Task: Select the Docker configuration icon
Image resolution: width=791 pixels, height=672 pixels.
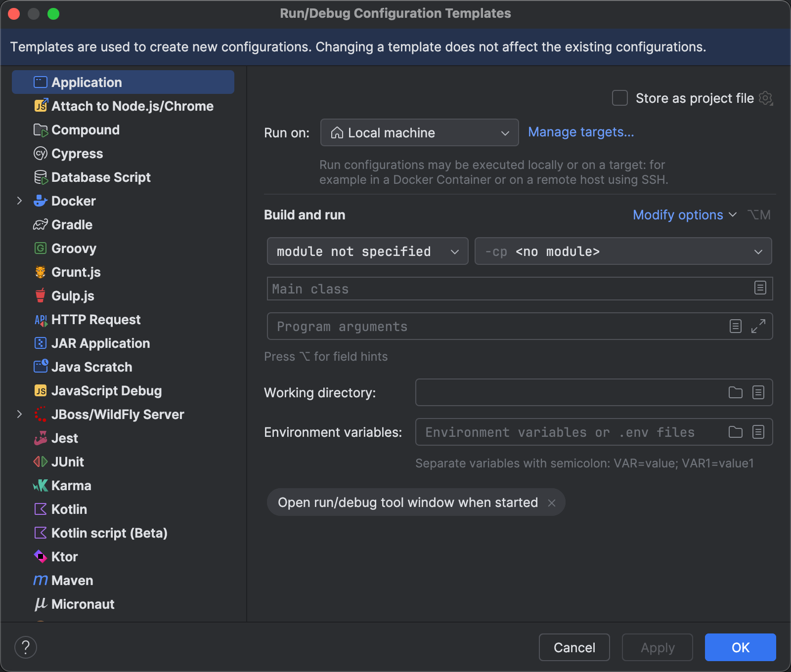Action: click(x=41, y=201)
